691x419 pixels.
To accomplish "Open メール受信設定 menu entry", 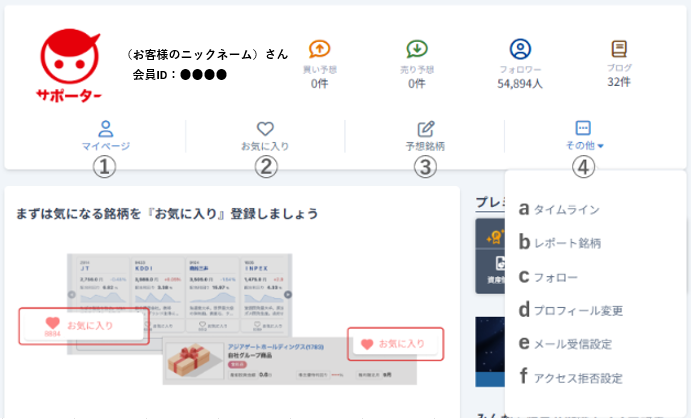I will (573, 344).
